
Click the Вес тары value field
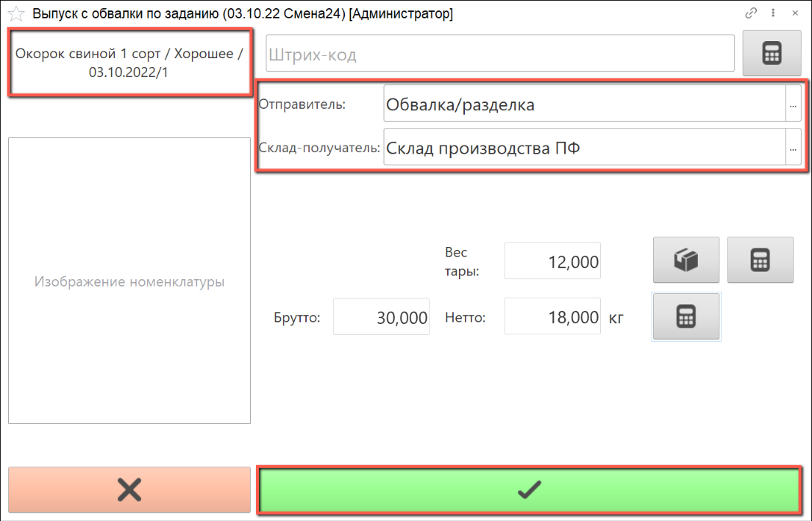(x=552, y=262)
